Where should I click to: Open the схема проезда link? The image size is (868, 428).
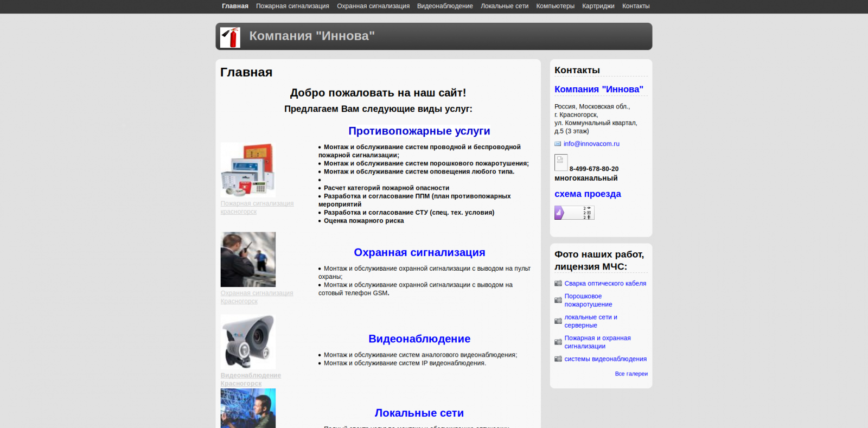tap(588, 194)
